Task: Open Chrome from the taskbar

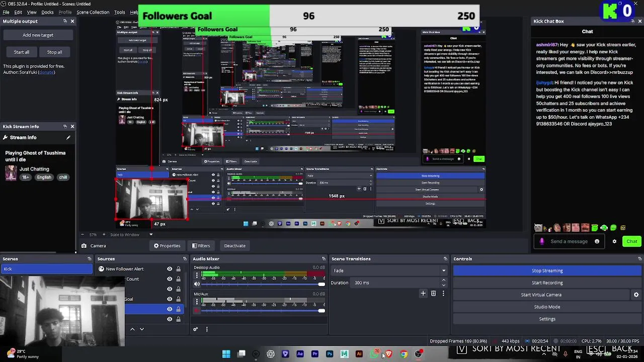Action: pos(404,354)
